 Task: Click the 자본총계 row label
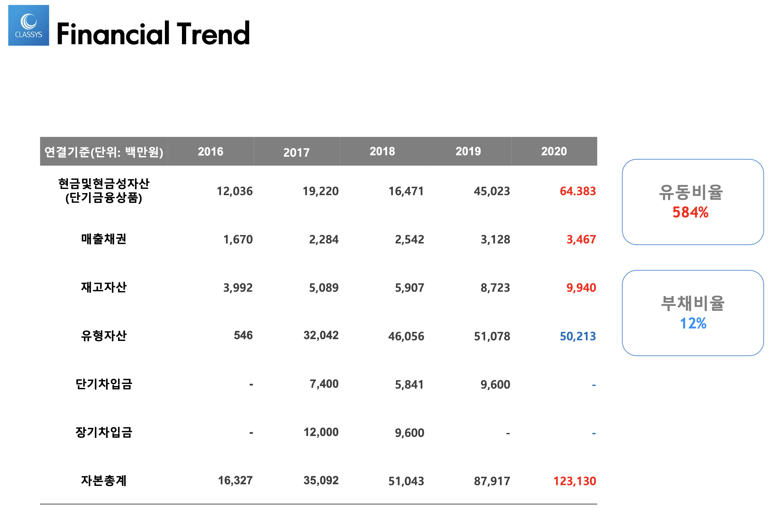[104, 481]
